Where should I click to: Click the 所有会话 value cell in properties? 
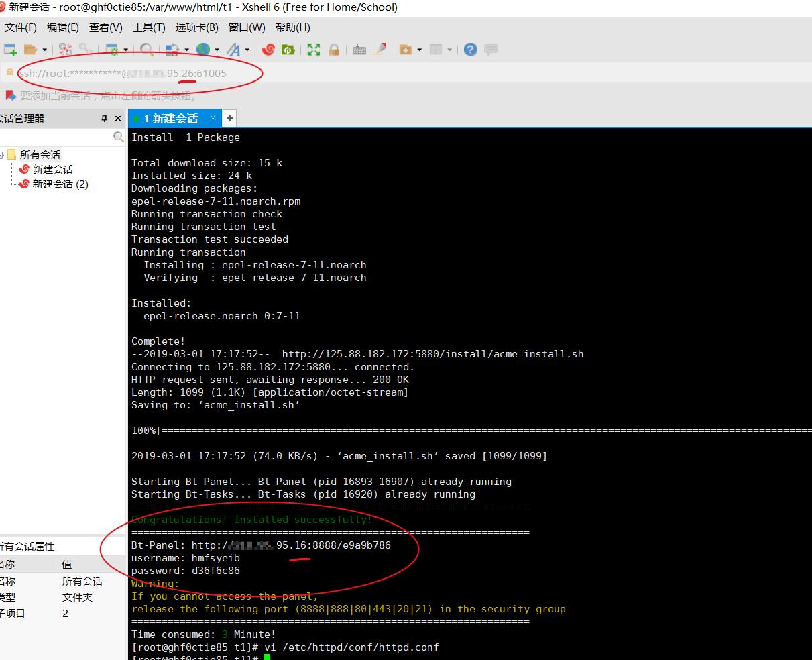(82, 581)
